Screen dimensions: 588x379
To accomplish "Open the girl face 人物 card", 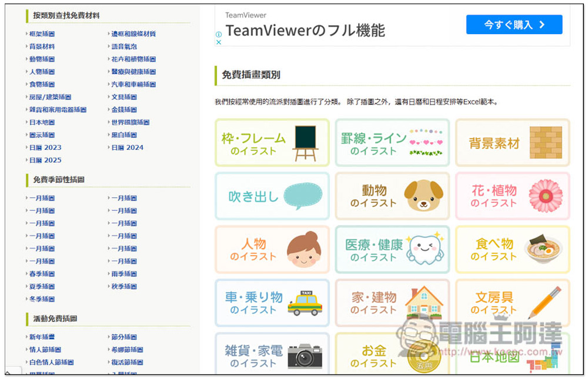I will (272, 250).
